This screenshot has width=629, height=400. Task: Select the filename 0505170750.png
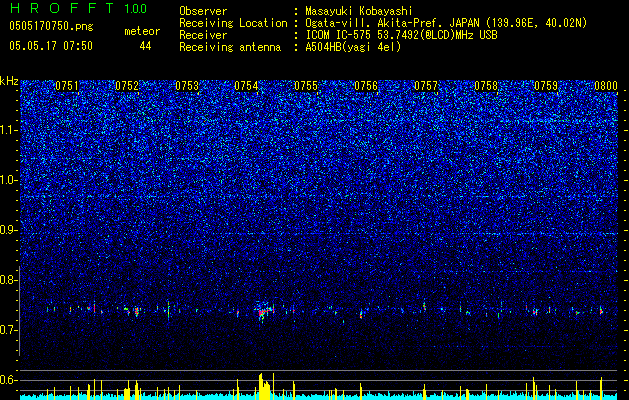click(x=51, y=27)
